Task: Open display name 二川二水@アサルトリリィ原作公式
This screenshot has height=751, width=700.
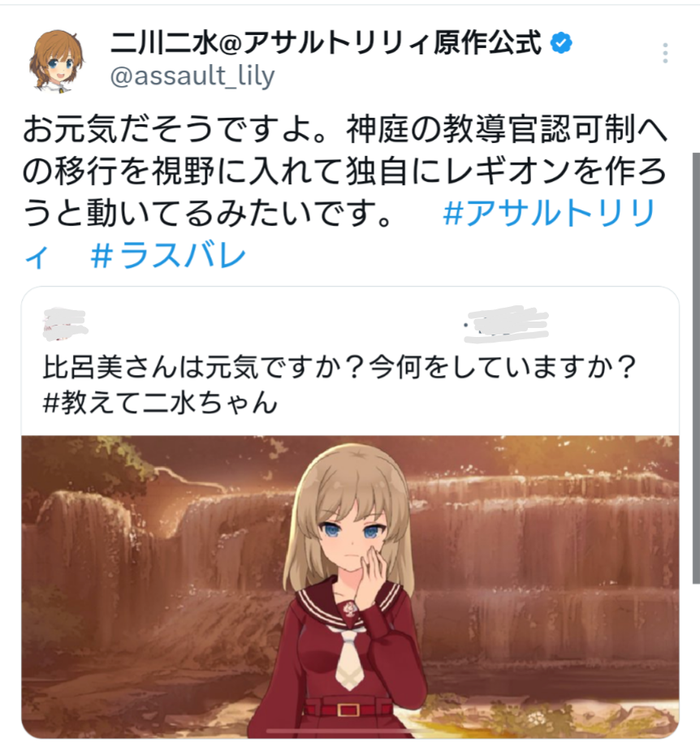Action: coord(326,42)
